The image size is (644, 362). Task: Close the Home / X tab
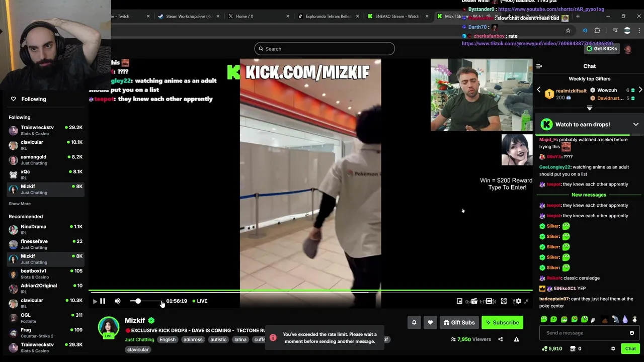click(x=288, y=16)
